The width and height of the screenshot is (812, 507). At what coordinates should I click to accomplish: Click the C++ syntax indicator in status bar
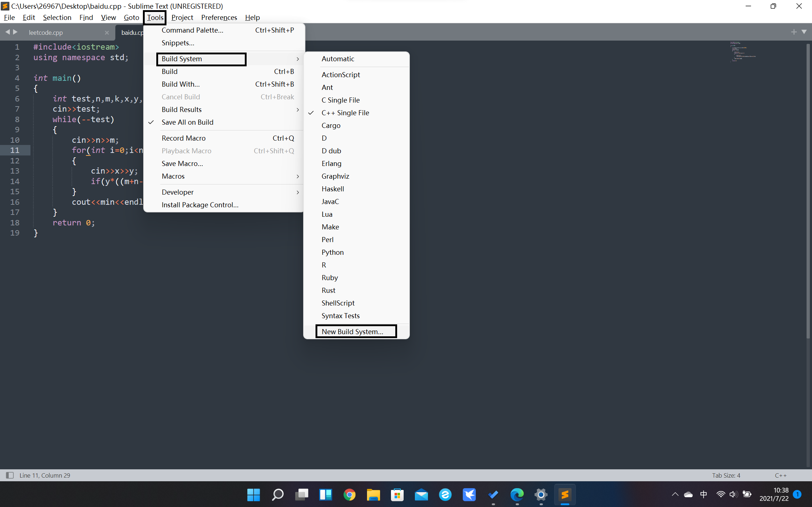pos(780,475)
